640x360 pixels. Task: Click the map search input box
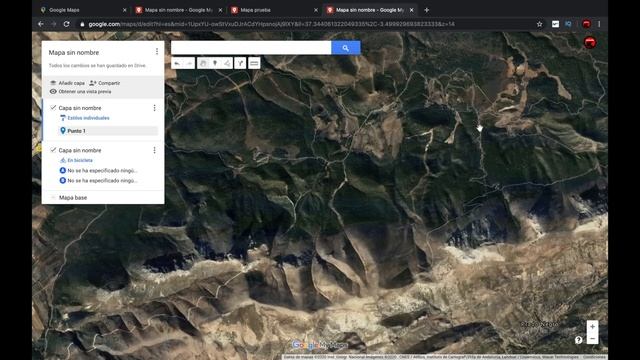point(251,48)
